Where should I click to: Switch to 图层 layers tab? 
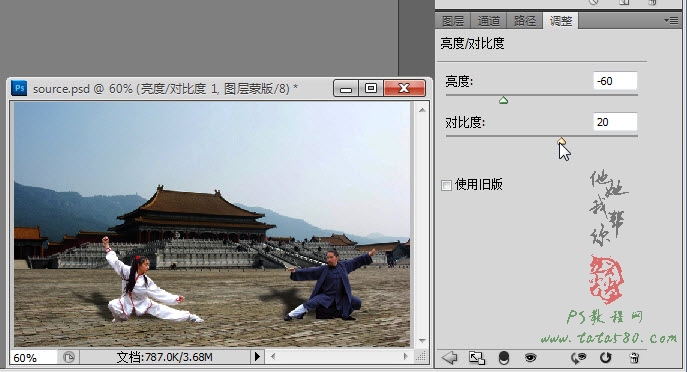tap(453, 21)
